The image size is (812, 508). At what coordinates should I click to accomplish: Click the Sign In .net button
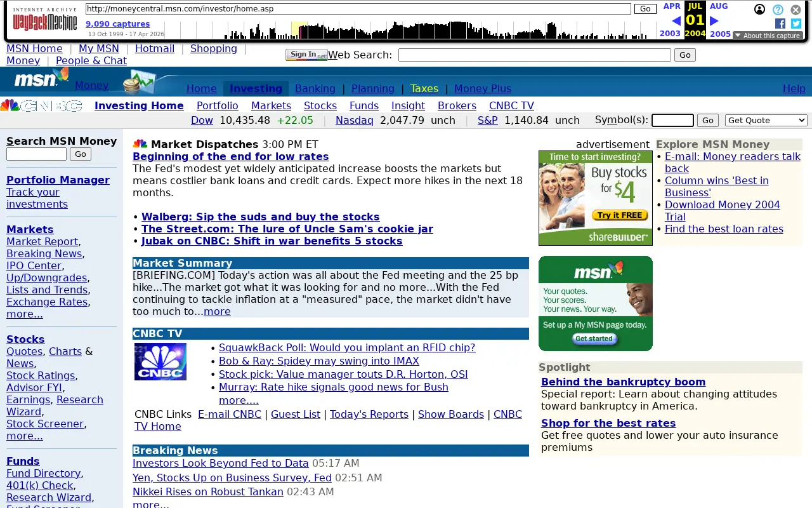pos(306,55)
